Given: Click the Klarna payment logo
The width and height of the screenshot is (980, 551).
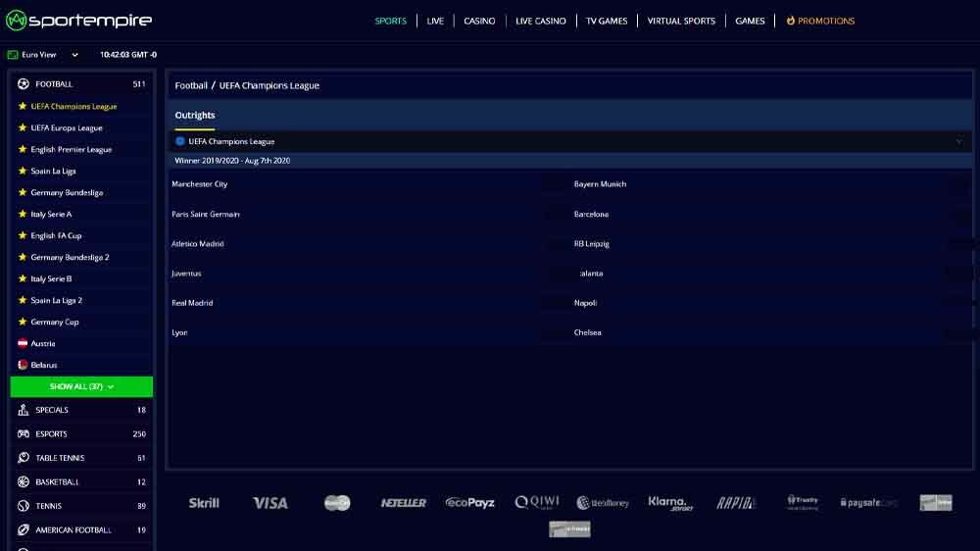Looking at the screenshot, I should [x=670, y=503].
